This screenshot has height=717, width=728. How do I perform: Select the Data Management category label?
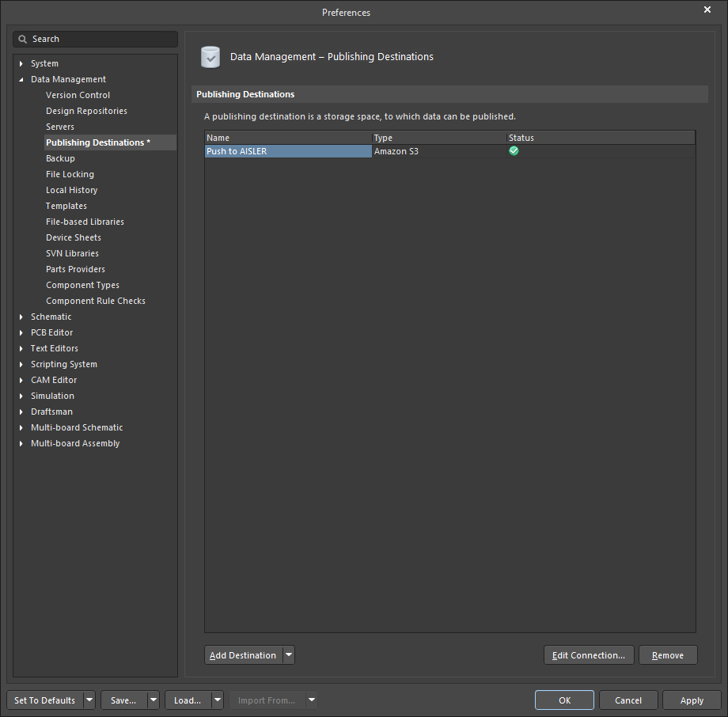pyautogui.click(x=68, y=79)
